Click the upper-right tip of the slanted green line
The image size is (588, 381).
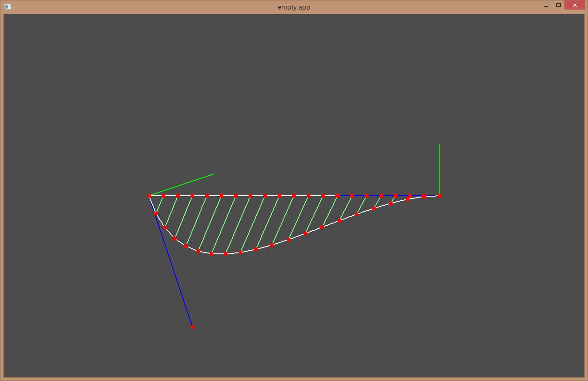(213, 174)
